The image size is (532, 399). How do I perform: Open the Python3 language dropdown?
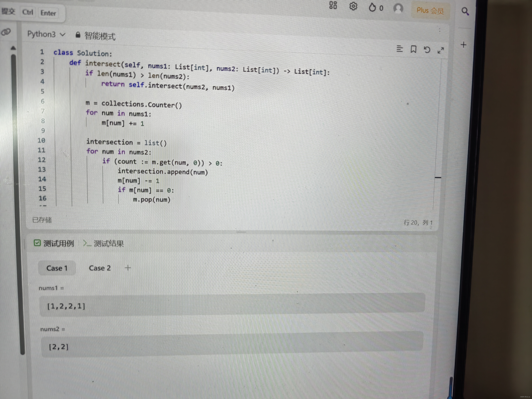46,34
